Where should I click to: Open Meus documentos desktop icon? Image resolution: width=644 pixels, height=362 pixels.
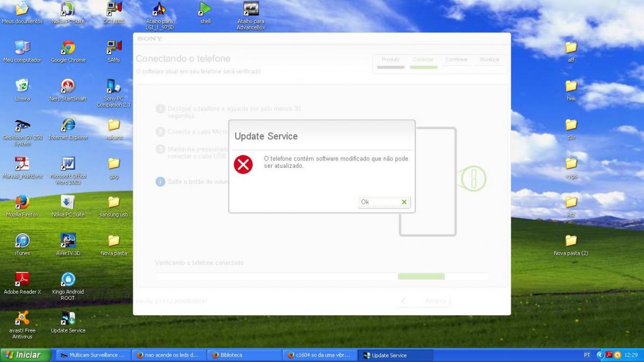pyautogui.click(x=22, y=13)
